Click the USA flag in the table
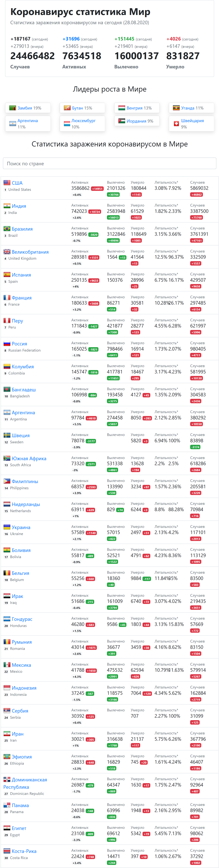 tap(7, 183)
